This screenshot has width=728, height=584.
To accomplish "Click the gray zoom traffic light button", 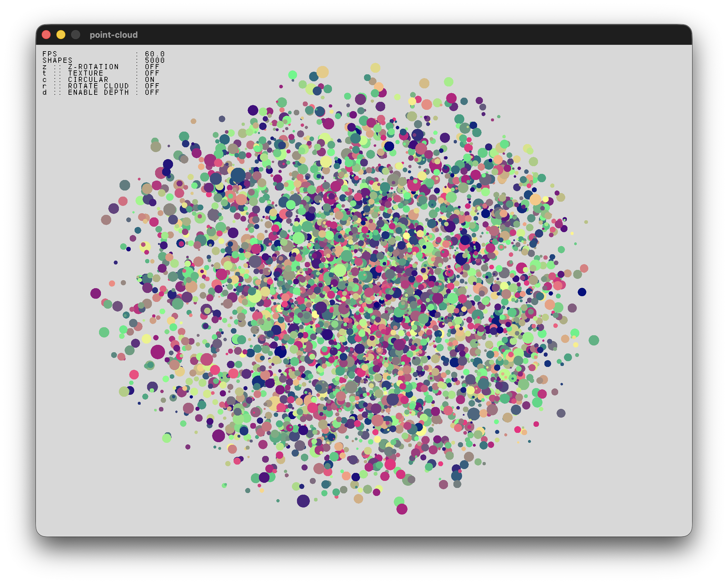I will (x=75, y=35).
